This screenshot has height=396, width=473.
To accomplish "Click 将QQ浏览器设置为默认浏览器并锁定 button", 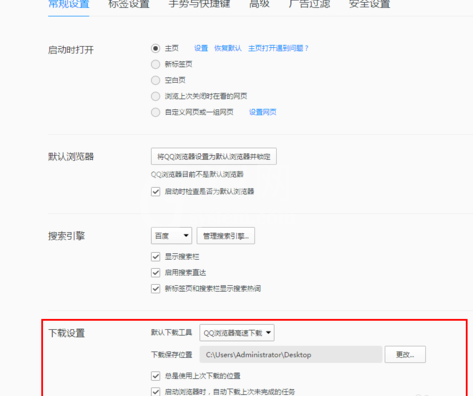I will (x=214, y=156).
